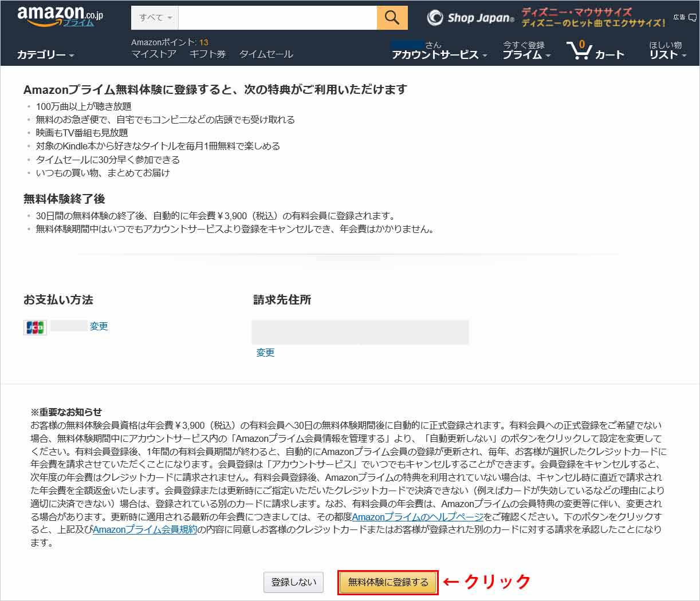Open the Amazonプライム会員規約 link
The width and height of the screenshot is (700, 601).
(x=145, y=530)
